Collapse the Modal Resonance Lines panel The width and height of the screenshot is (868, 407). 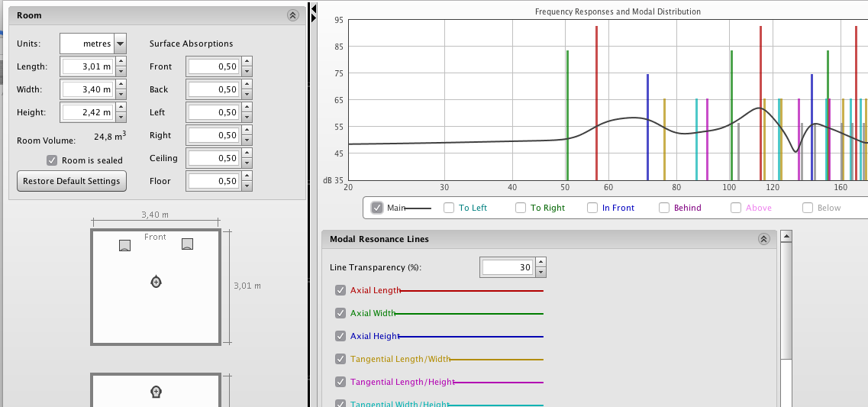tap(763, 239)
